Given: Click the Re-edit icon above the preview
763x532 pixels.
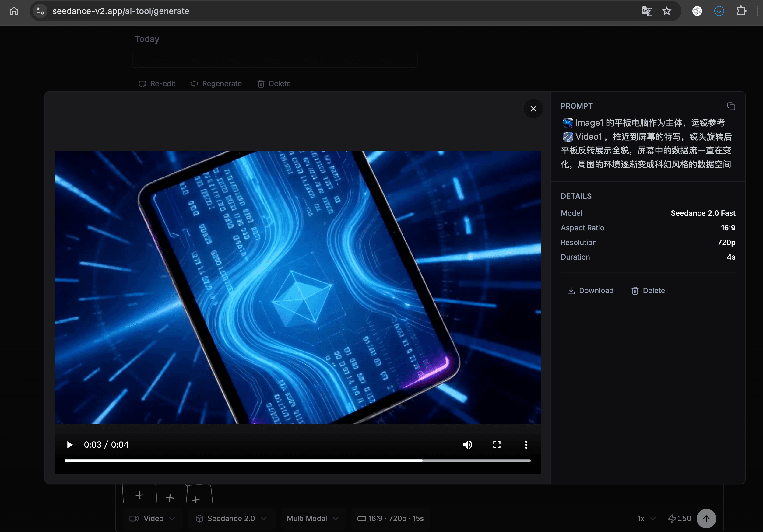Looking at the screenshot, I should click(x=142, y=84).
